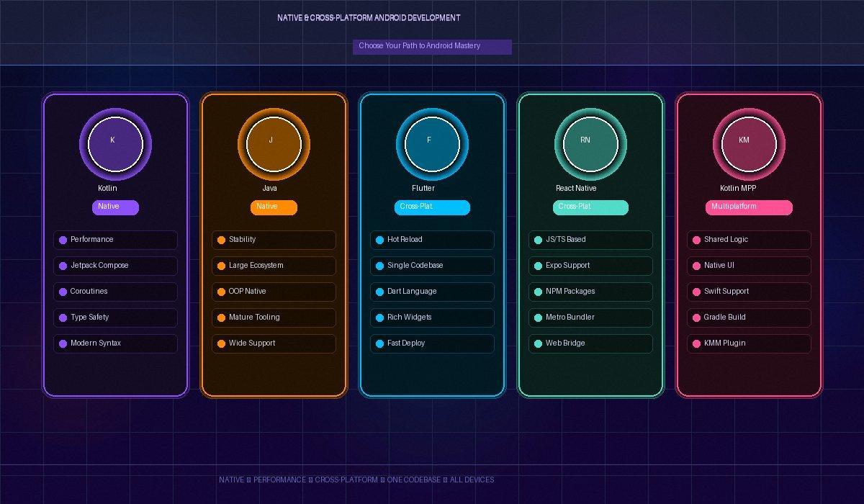Click the OOP Native feature row

tap(274, 292)
